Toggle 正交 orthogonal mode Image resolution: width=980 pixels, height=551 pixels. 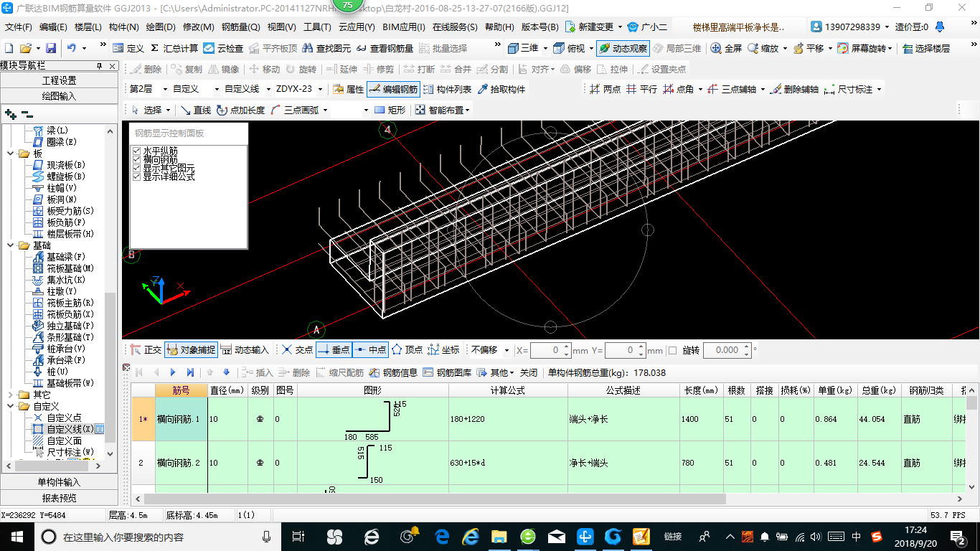click(x=146, y=350)
